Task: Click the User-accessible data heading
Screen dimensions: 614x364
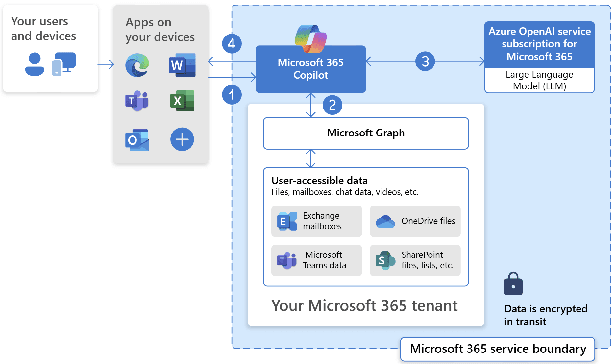Action: 319,181
